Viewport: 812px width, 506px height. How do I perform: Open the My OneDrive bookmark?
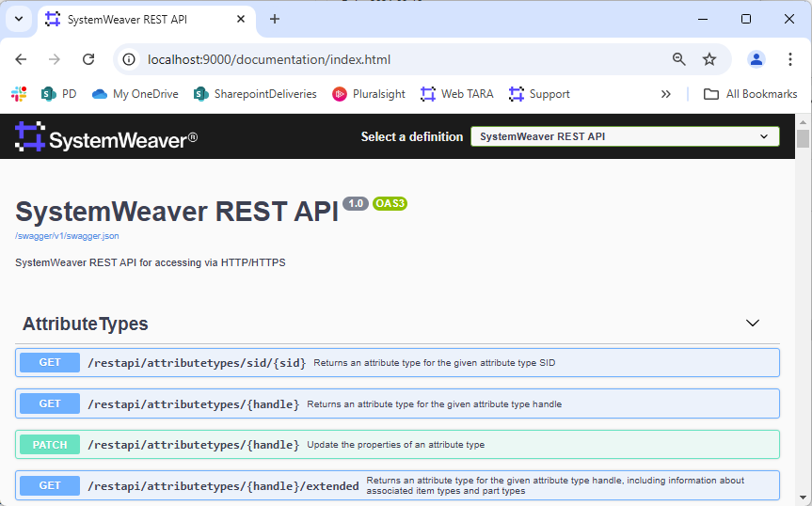(135, 94)
